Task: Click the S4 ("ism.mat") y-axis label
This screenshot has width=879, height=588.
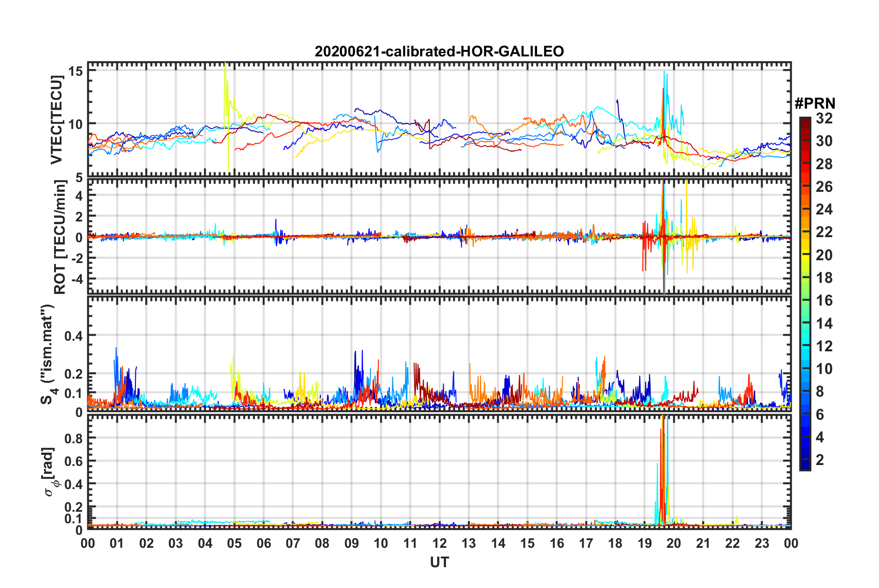Action: [49, 354]
